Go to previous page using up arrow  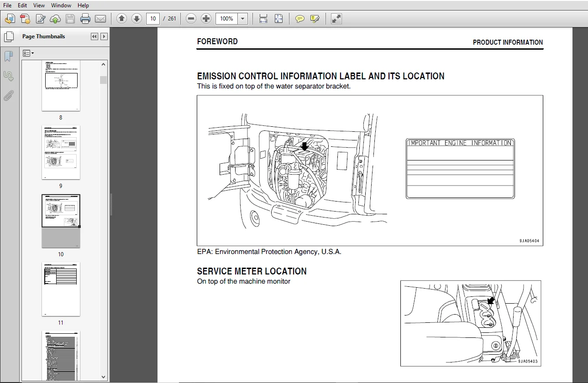click(x=121, y=19)
